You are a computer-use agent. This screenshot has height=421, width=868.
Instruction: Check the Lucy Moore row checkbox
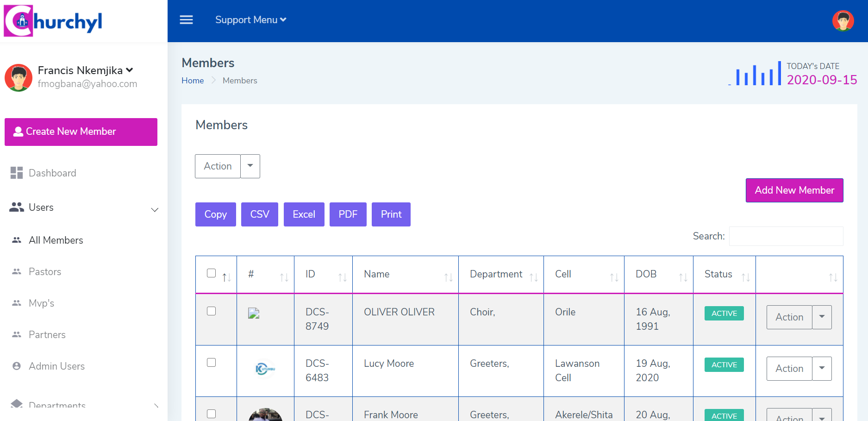point(211,362)
